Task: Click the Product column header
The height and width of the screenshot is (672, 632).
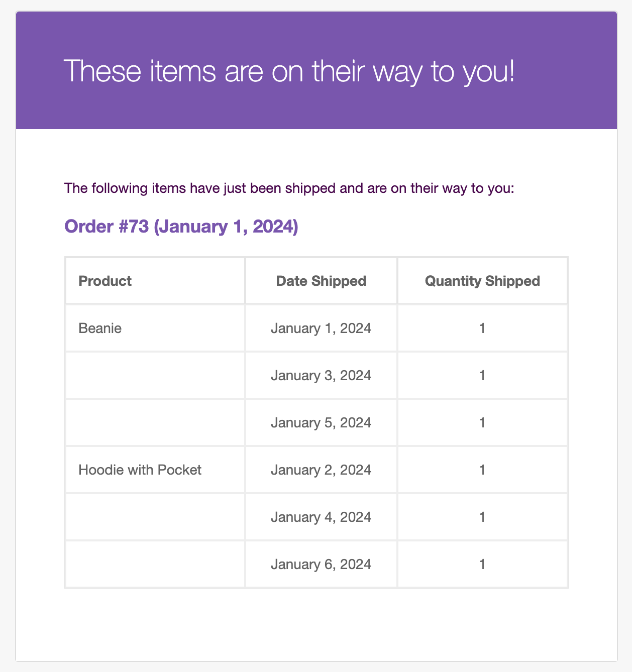Action: tap(105, 281)
